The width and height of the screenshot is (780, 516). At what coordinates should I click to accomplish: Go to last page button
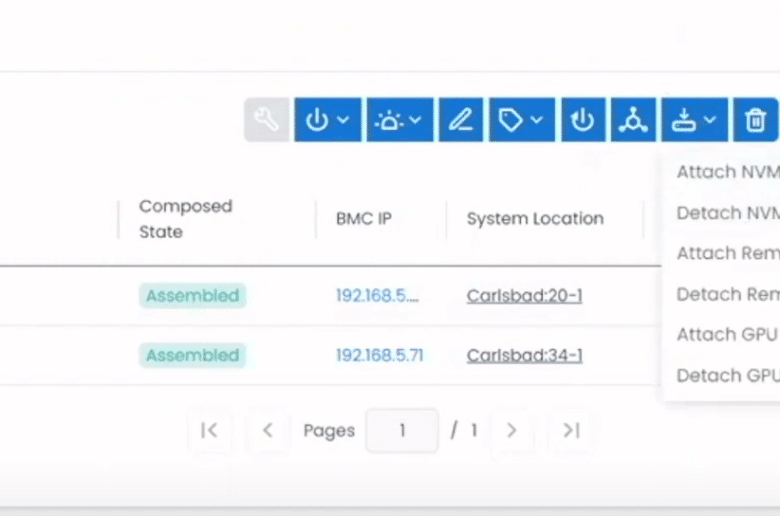(x=571, y=430)
